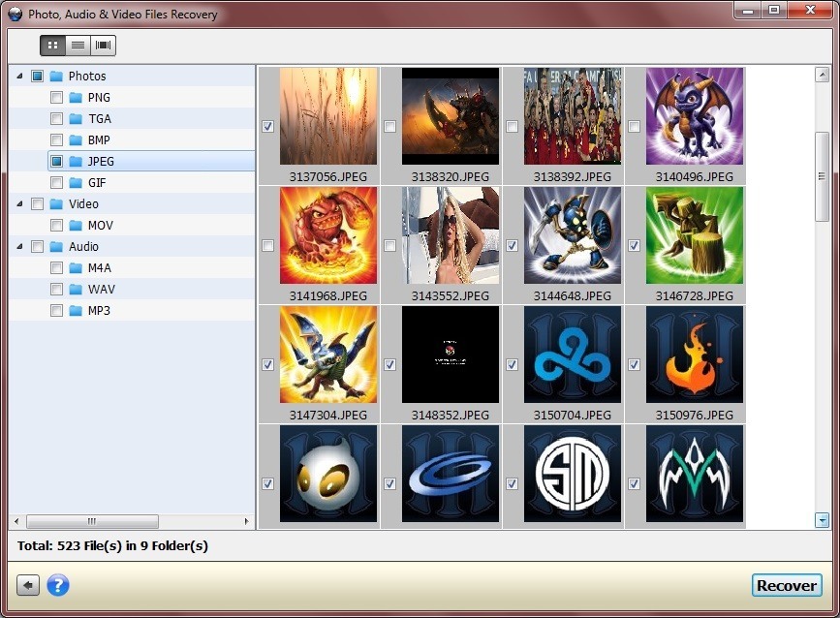
Task: Switch to list view mode
Action: (x=78, y=45)
